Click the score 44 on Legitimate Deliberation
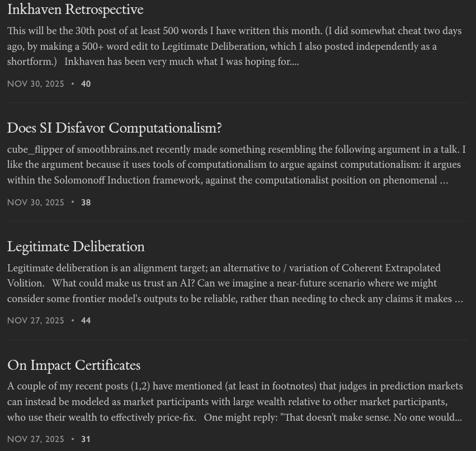This screenshot has height=451, width=476. [x=86, y=321]
